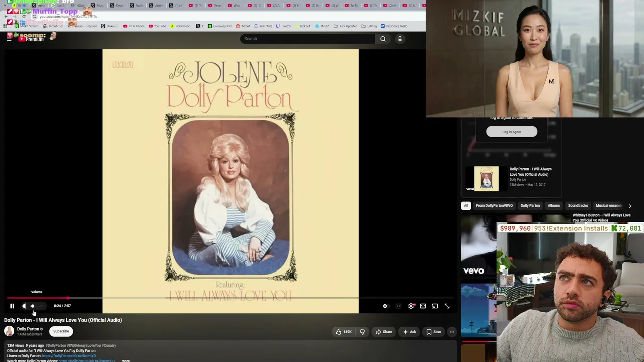Open the player settings gear

click(411, 306)
